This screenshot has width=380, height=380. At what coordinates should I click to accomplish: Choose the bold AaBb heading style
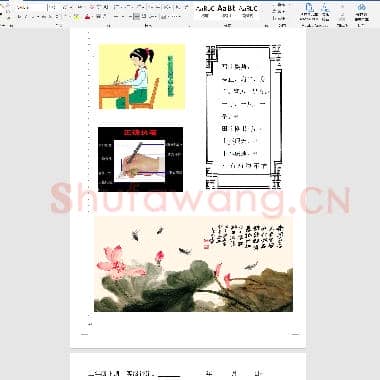(227, 11)
